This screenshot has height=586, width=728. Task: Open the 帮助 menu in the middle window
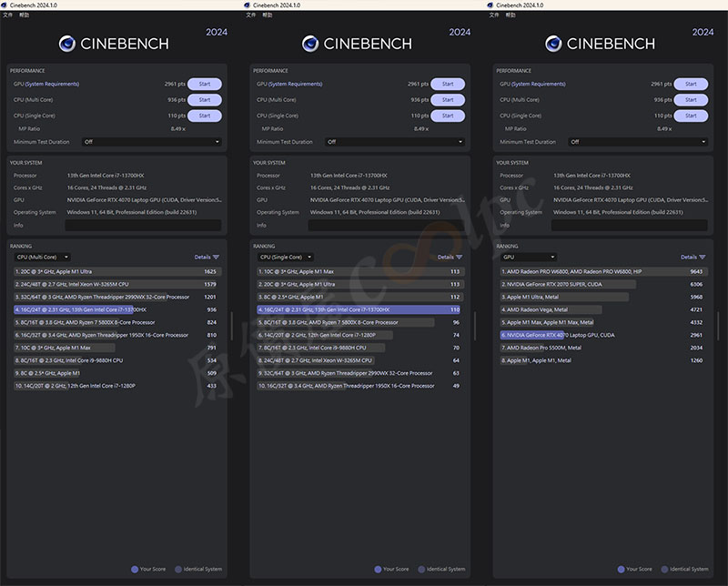[x=268, y=15]
